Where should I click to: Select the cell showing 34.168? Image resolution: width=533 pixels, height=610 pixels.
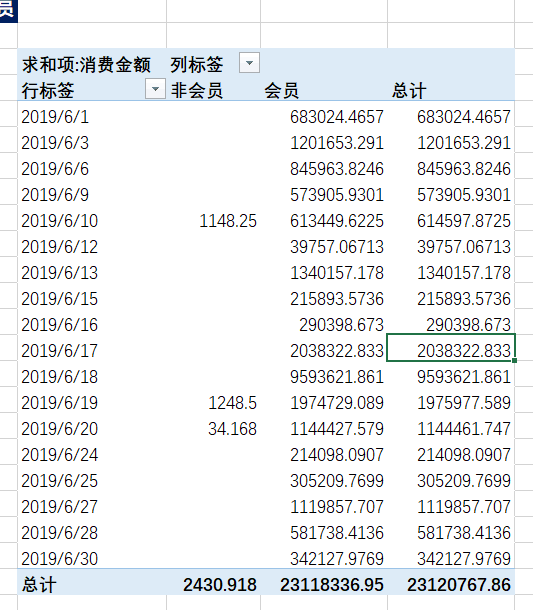233,429
